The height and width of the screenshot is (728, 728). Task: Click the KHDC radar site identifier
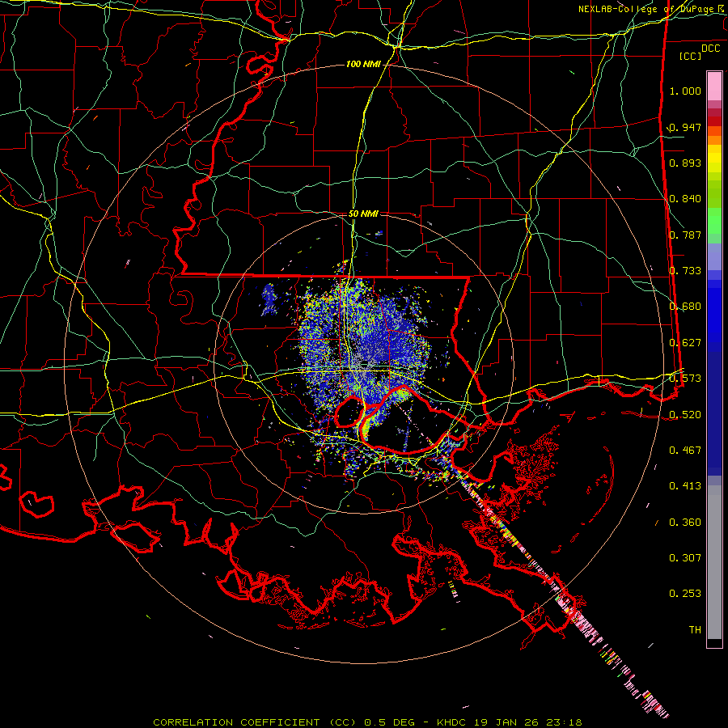453,722
